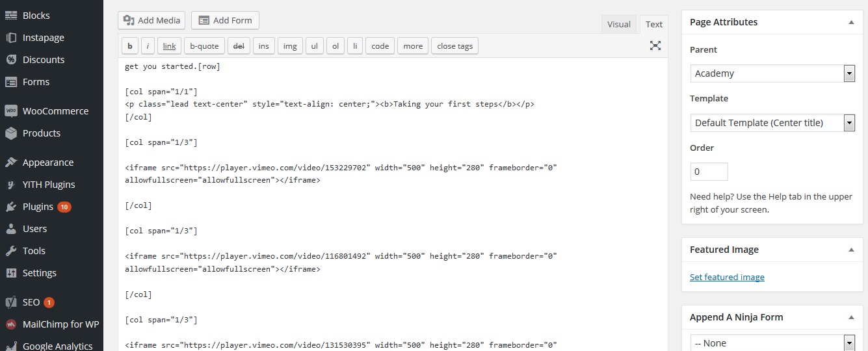Click the Appearance paintbrush icon
The image size is (868, 351).
coord(11,162)
